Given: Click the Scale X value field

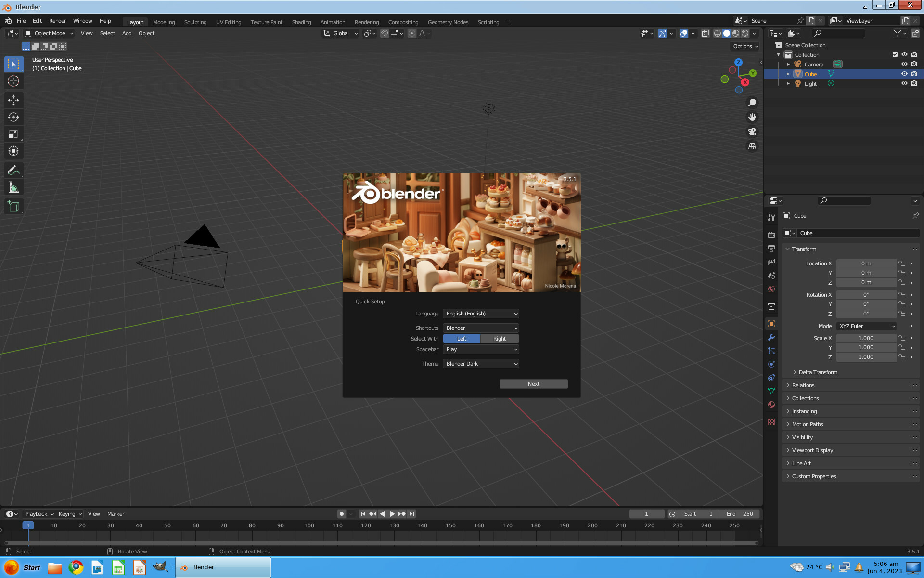Looking at the screenshot, I should click(865, 338).
